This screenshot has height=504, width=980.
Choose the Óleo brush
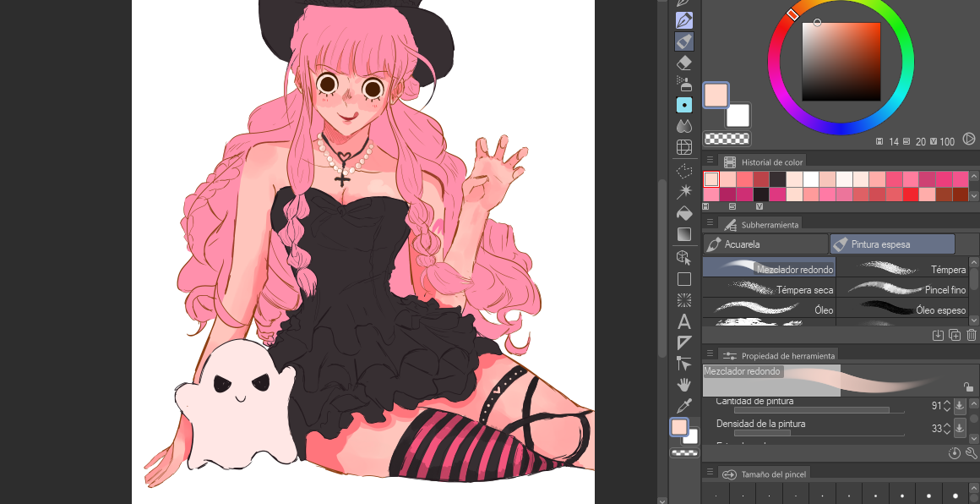[x=770, y=308]
